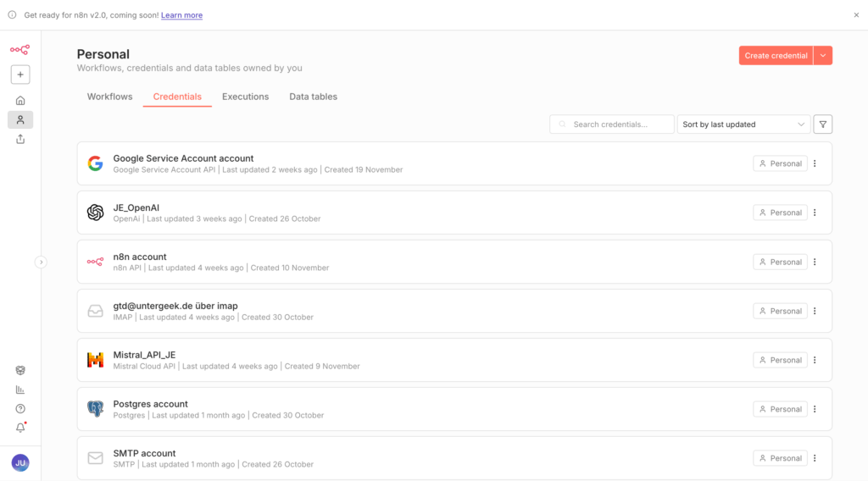This screenshot has height=481, width=868.
Task: Open the templates cube icon
Action: tap(20, 370)
